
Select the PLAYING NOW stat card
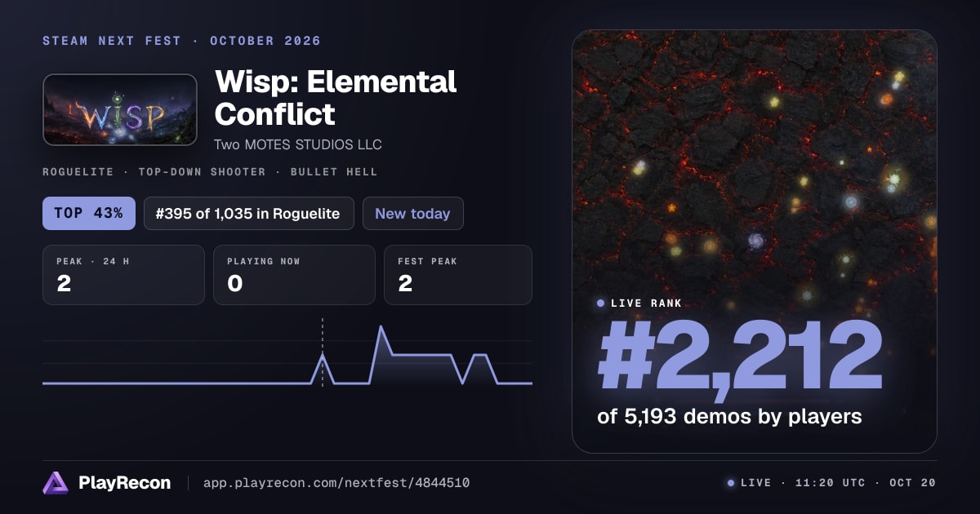(x=294, y=275)
